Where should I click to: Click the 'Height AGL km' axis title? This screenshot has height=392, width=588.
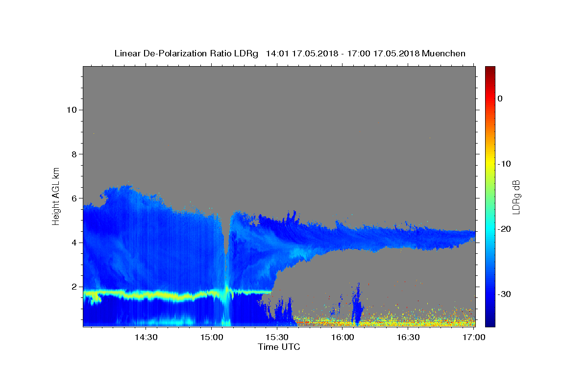(56, 196)
